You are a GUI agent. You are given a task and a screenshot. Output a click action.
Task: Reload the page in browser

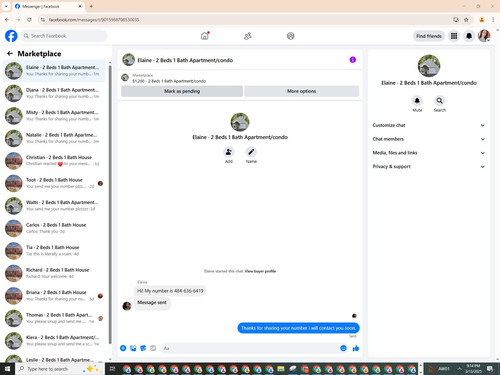[x=29, y=20]
